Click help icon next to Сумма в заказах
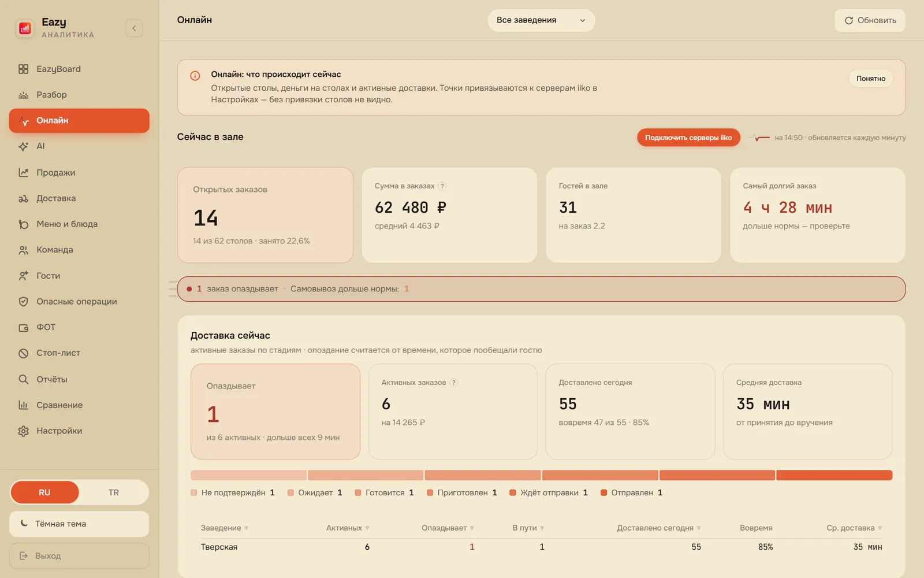 click(x=442, y=186)
